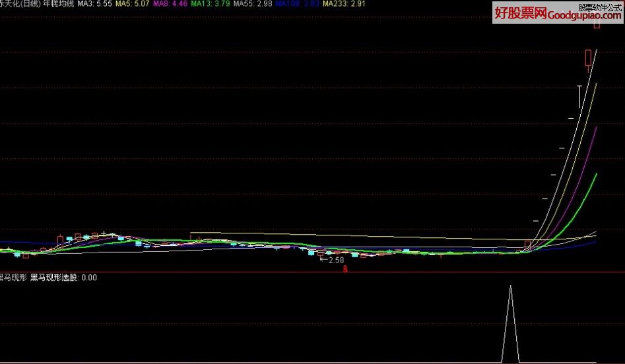
Task: Click the white long-wick candle below red candle
Action: point(580,96)
